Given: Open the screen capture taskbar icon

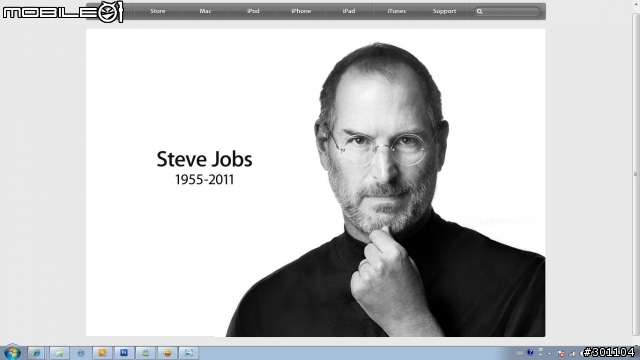Looking at the screenshot, I should 189,353.
